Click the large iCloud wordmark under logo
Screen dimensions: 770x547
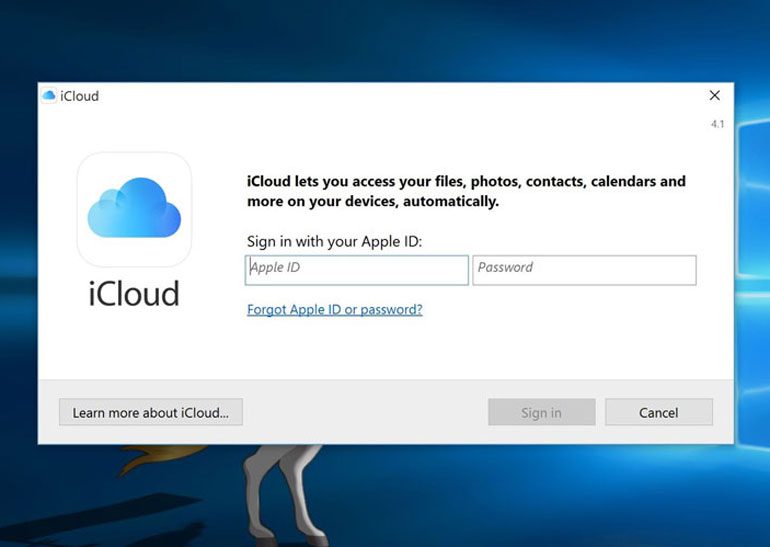point(134,294)
